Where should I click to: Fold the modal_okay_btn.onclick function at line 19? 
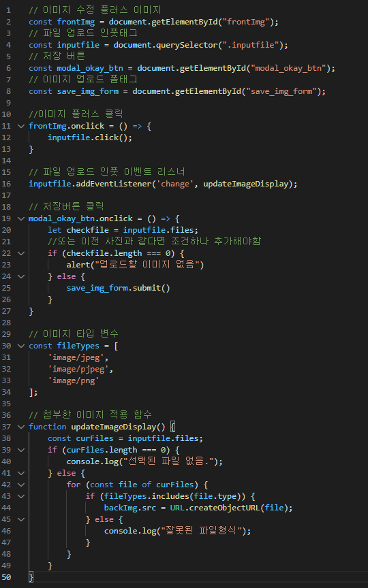tap(21, 218)
